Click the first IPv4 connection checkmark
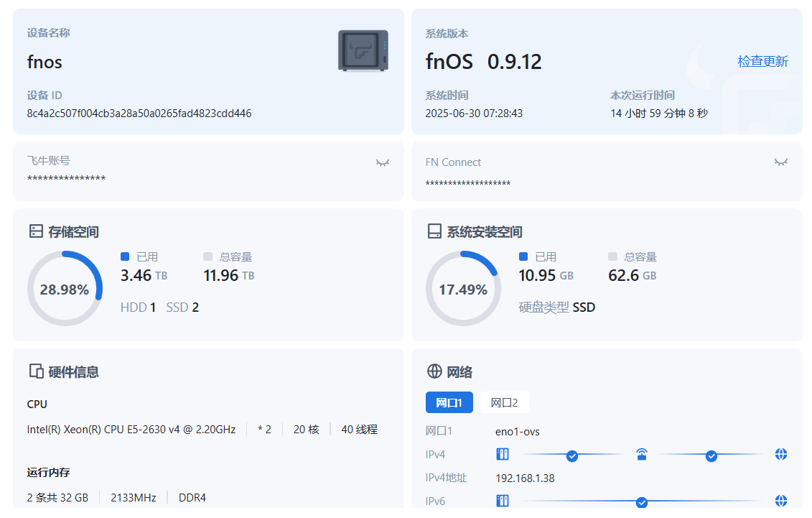The image size is (812, 518). click(572, 455)
